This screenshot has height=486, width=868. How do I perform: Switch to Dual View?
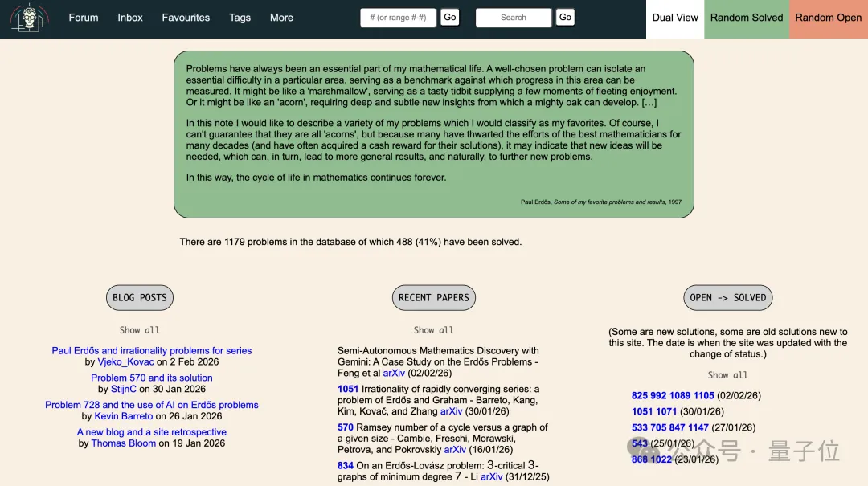675,18
